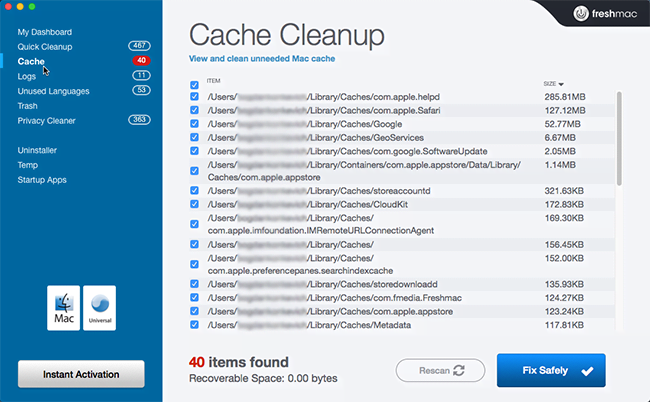Screen dimensions: 650x402
Task: Click the Universal binary badge
Action: pyautogui.click(x=99, y=308)
